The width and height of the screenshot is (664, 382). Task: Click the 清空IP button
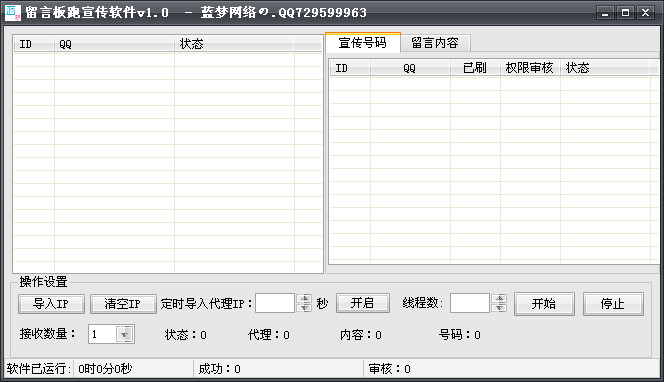123,304
